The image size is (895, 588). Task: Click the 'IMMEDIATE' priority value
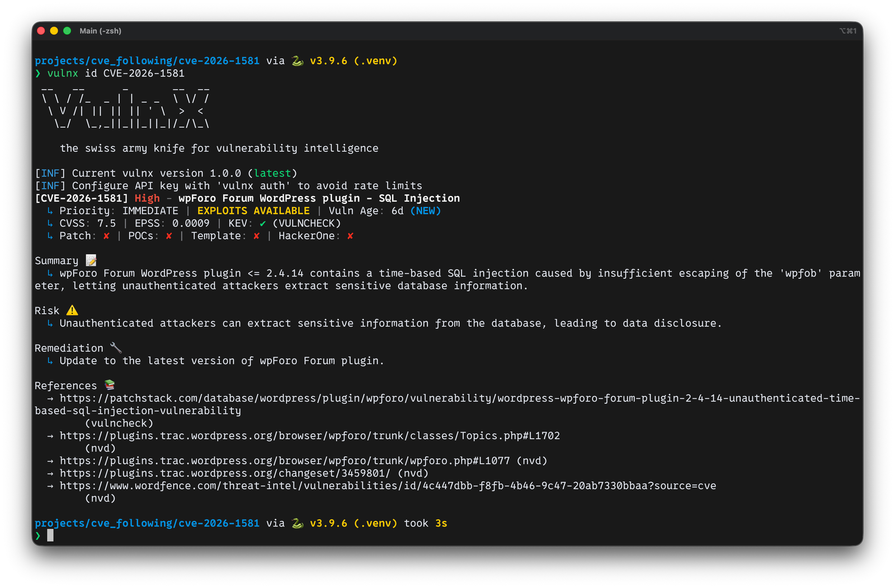(x=150, y=211)
